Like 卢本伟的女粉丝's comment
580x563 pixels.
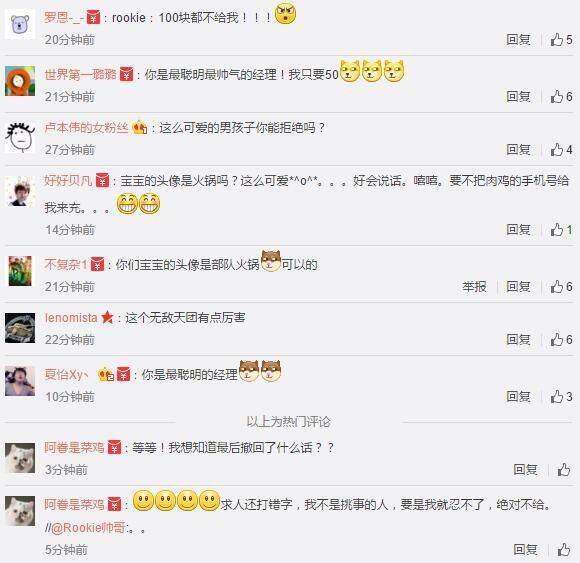(x=561, y=150)
